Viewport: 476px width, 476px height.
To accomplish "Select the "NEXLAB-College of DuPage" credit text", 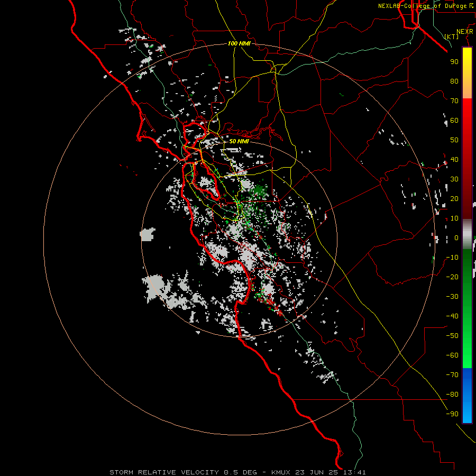I will pyautogui.click(x=423, y=6).
